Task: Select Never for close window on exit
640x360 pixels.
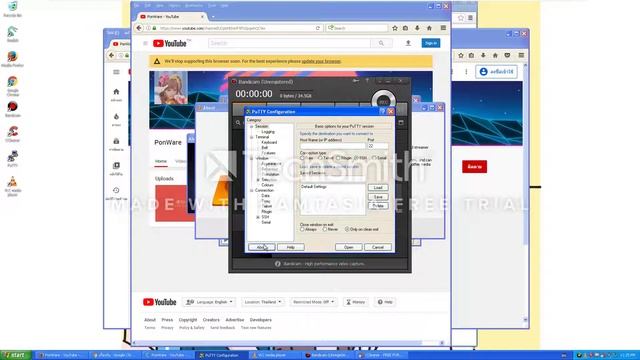Action: tap(325, 229)
